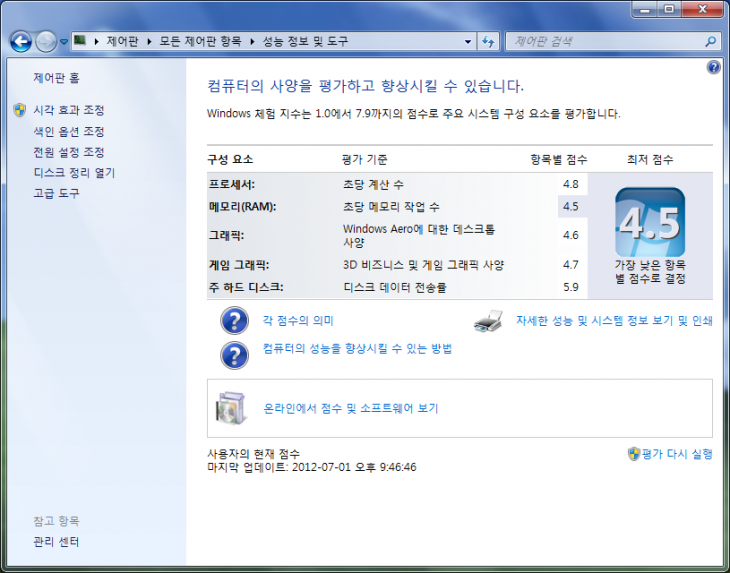Open 디스크 정리 열기 link

[x=74, y=173]
